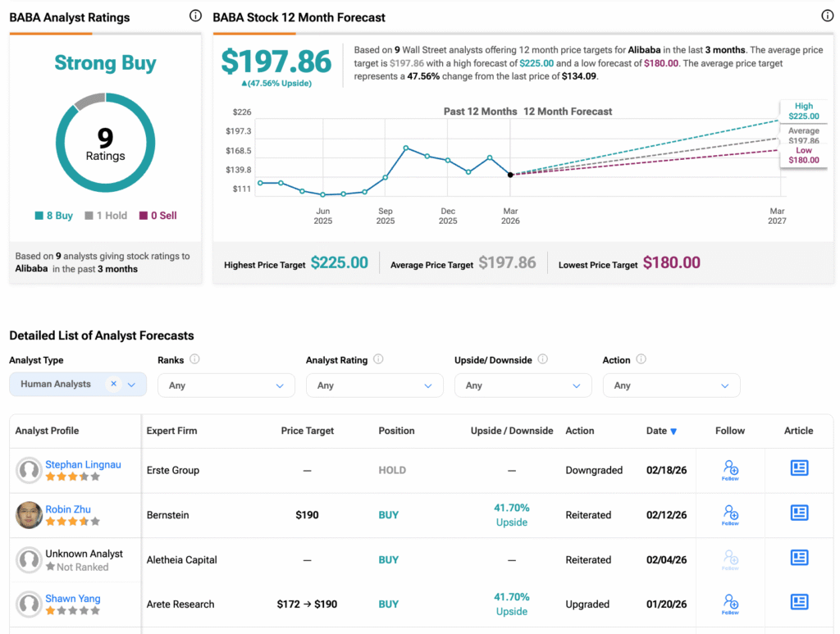
Task: Click info icon next to Ranks filter
Action: point(194,359)
